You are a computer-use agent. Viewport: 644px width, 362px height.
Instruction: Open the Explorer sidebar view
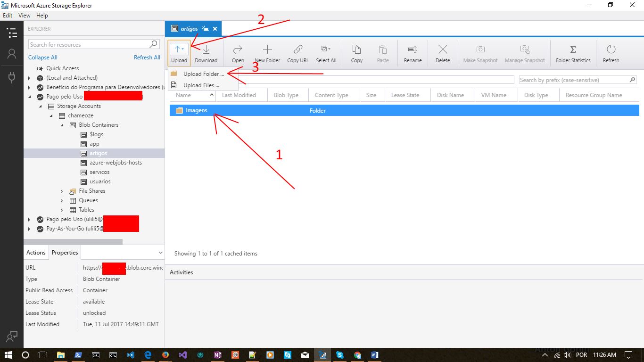pos(12,33)
